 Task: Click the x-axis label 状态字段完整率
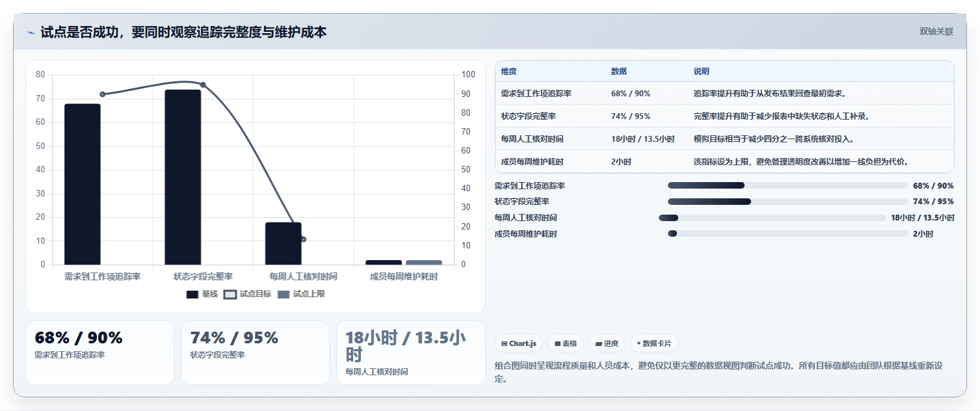[203, 276]
